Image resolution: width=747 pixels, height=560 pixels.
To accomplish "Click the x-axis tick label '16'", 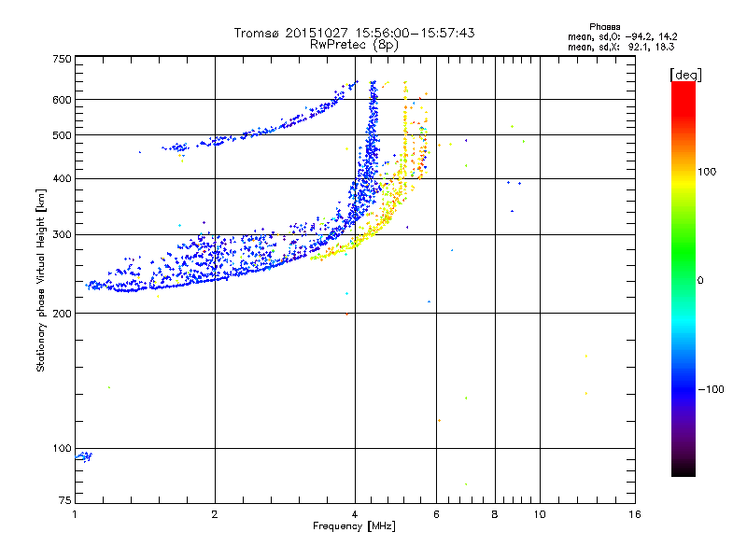I will [635, 514].
